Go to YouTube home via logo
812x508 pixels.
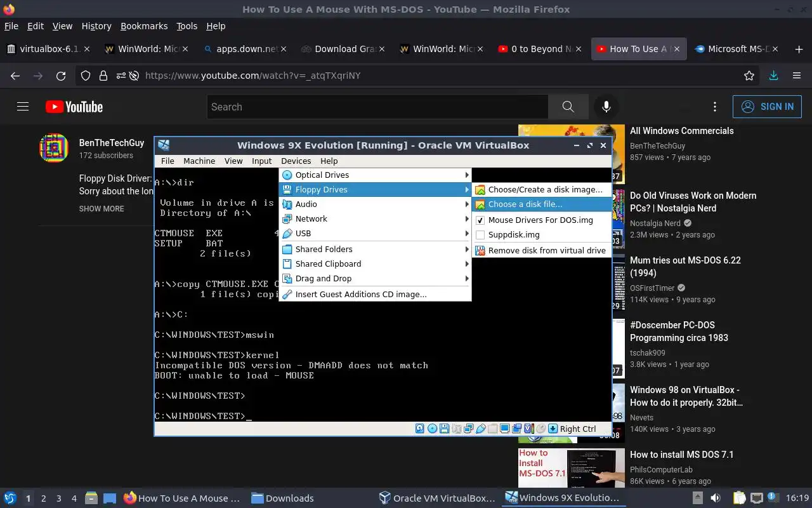click(x=74, y=107)
